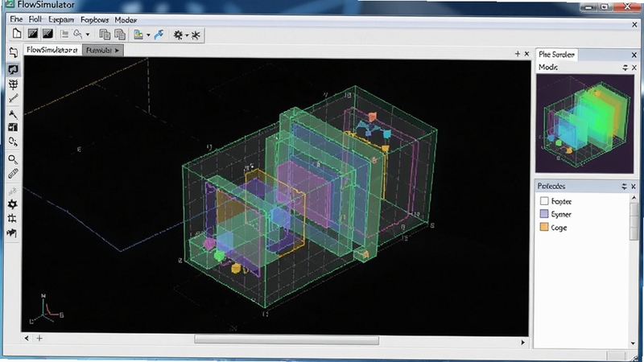Viewport: 644px width, 362px height.
Task: Click the colored layers toolbar icon
Action: pyautogui.click(x=138, y=35)
